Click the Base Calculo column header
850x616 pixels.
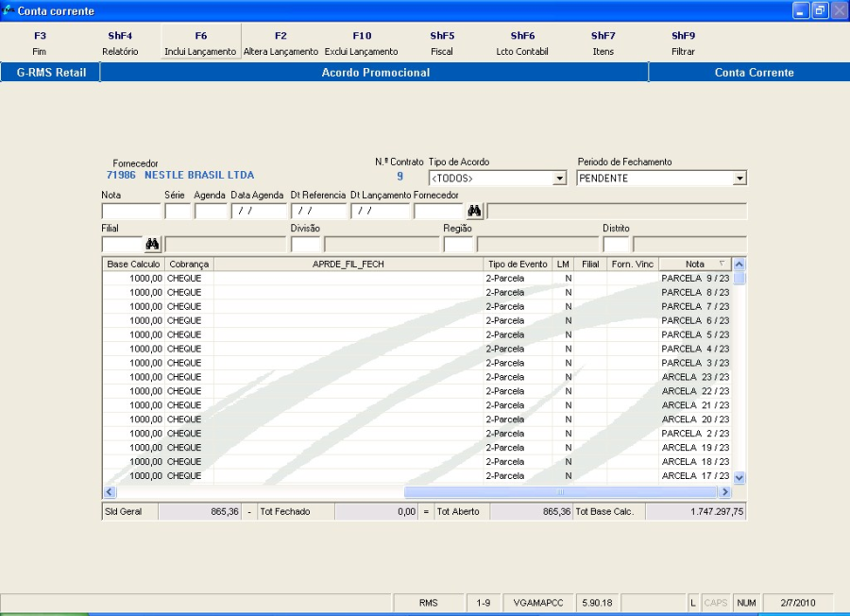click(x=133, y=265)
